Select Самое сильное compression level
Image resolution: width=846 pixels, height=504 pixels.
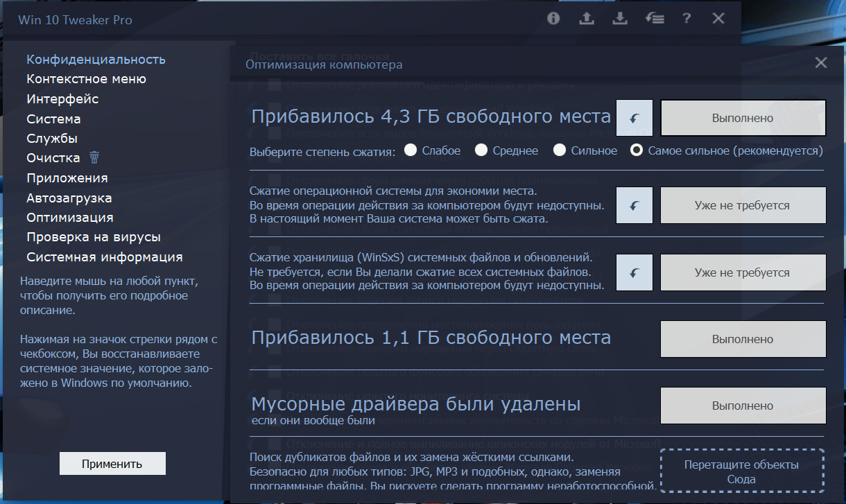point(726,150)
